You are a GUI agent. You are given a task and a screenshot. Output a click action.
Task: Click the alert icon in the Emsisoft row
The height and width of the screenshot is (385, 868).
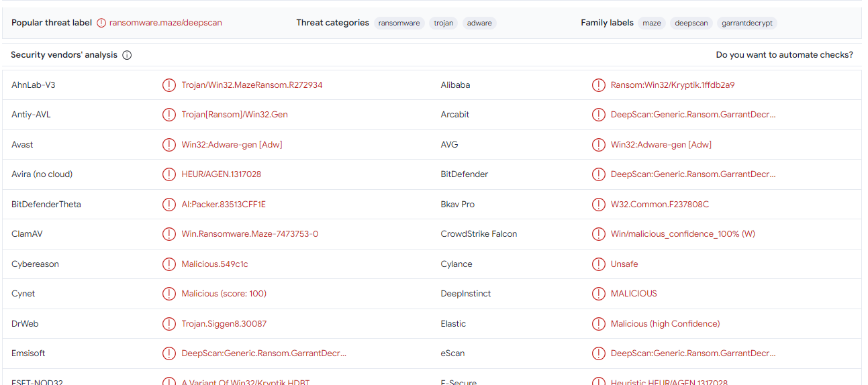(169, 353)
